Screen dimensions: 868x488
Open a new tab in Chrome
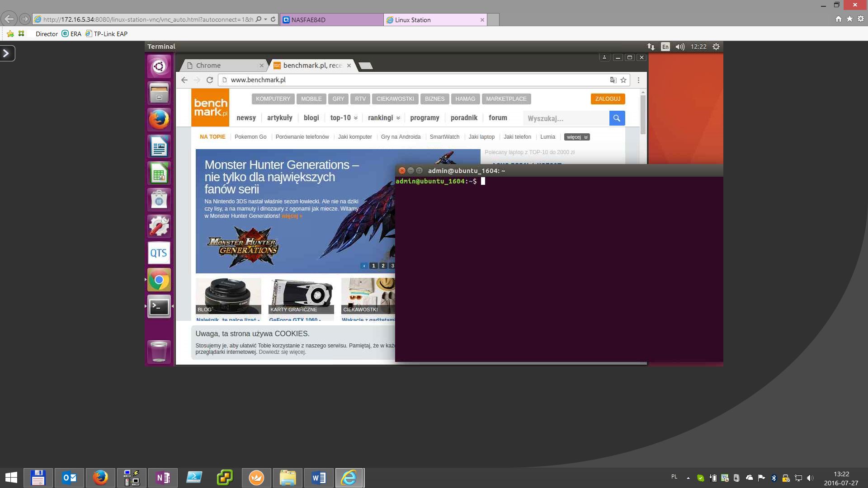(x=366, y=66)
